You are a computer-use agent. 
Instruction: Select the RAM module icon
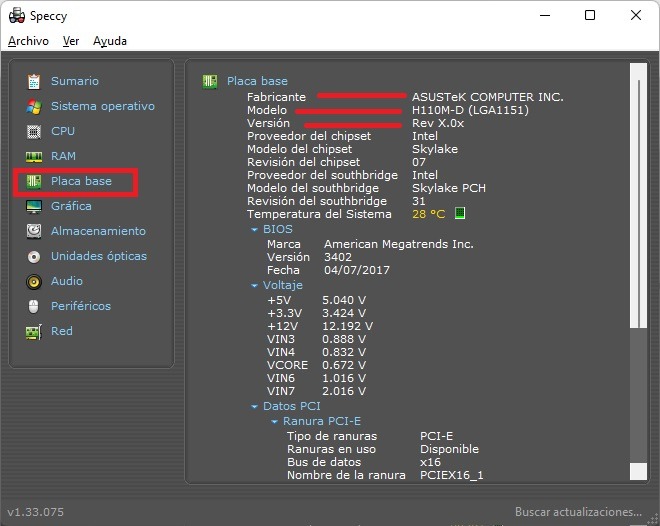pos(34,157)
